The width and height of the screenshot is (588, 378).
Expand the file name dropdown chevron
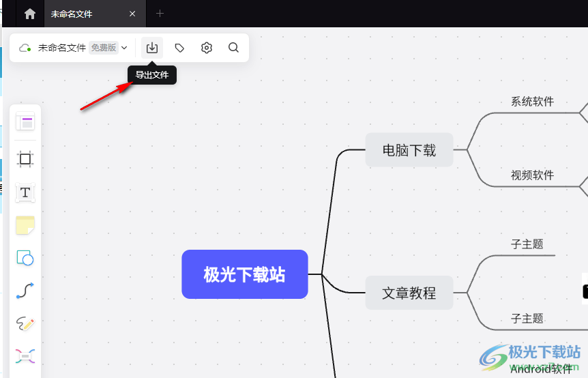pos(125,48)
